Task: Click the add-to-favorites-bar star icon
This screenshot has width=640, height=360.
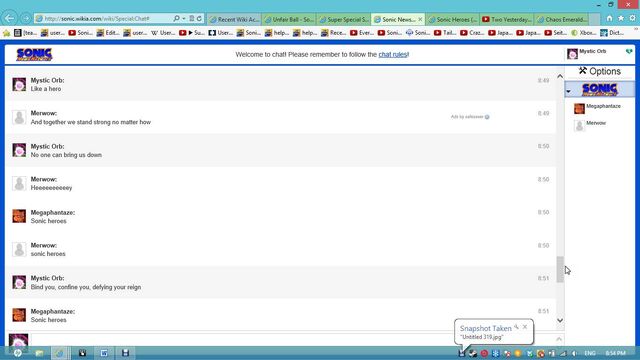Action: (7, 33)
